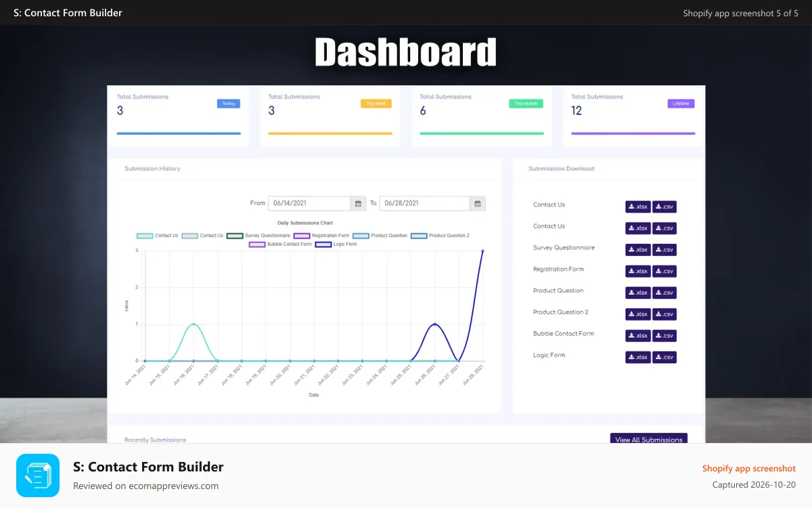Click the Registration Form download row label
Screen dimensions: 812x508
coord(558,269)
